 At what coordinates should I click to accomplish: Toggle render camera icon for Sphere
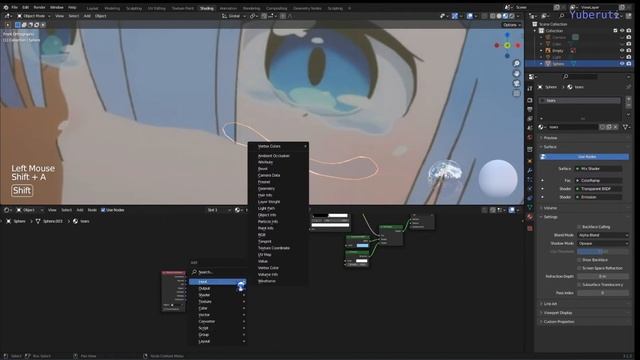click(629, 64)
